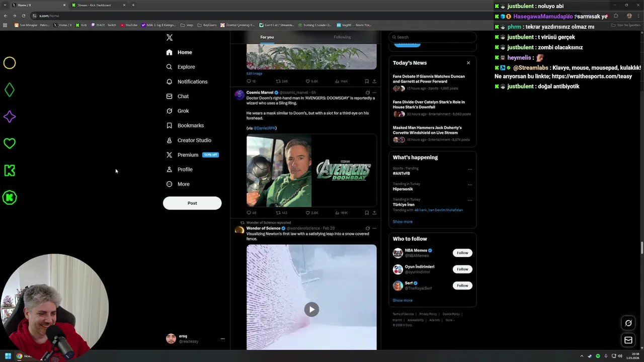Switch to the Stream - Kick Dashboard tab
Screen dimensions: 644x362
(x=99, y=5)
